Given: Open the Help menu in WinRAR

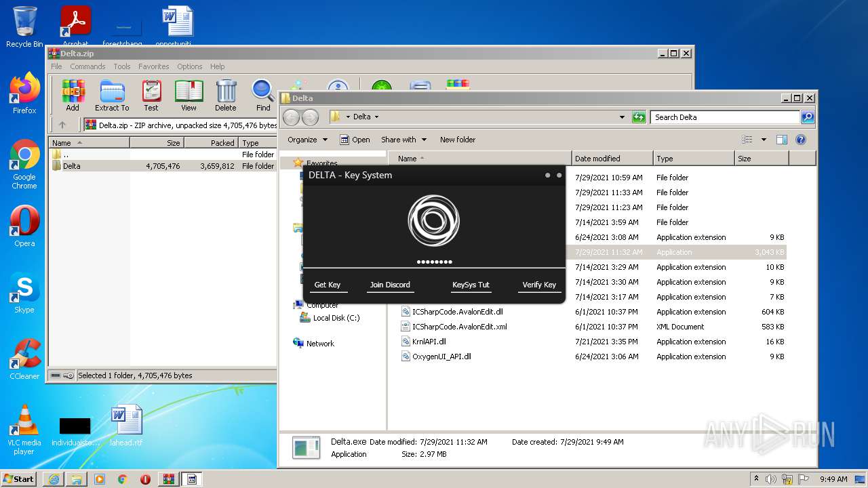Looking at the screenshot, I should pos(217,66).
